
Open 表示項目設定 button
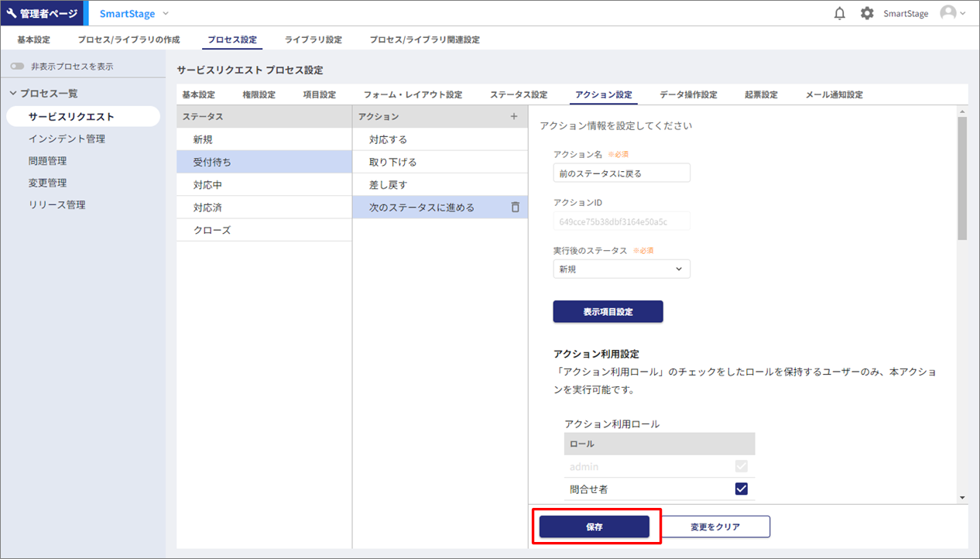click(x=608, y=311)
